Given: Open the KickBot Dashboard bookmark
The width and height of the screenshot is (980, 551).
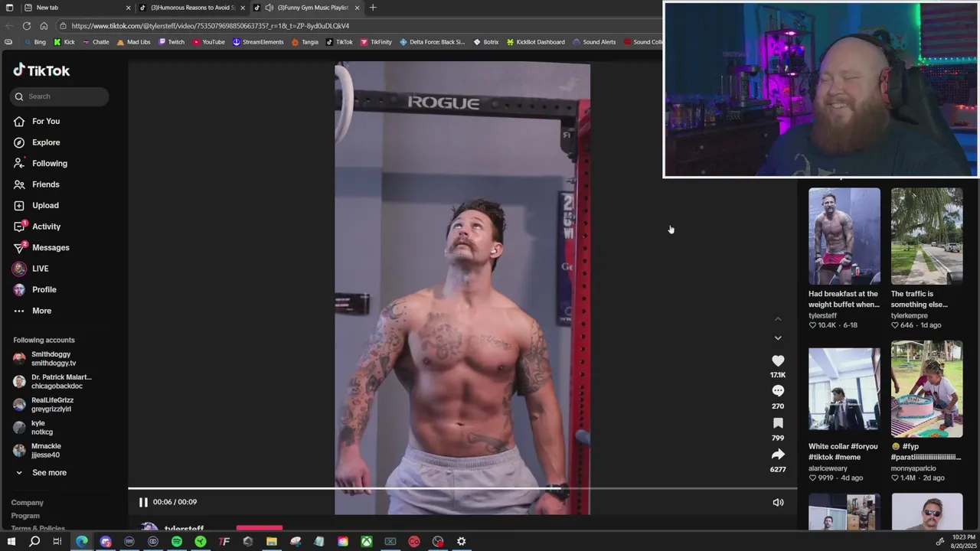Looking at the screenshot, I should pos(535,42).
